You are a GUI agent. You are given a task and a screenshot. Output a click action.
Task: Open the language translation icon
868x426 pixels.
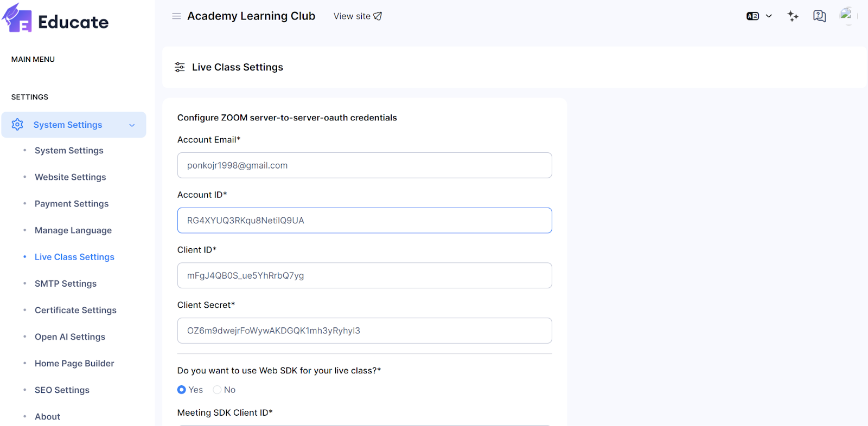click(752, 16)
